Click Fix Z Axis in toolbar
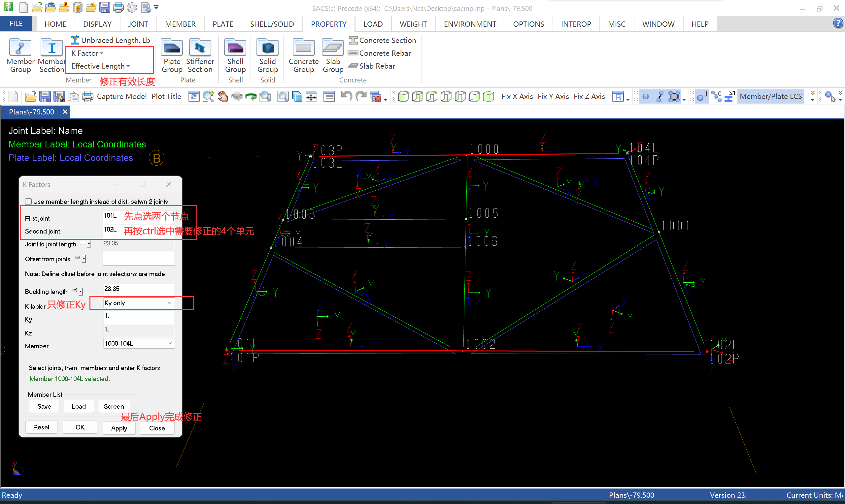This screenshot has width=845, height=504. pos(589,97)
